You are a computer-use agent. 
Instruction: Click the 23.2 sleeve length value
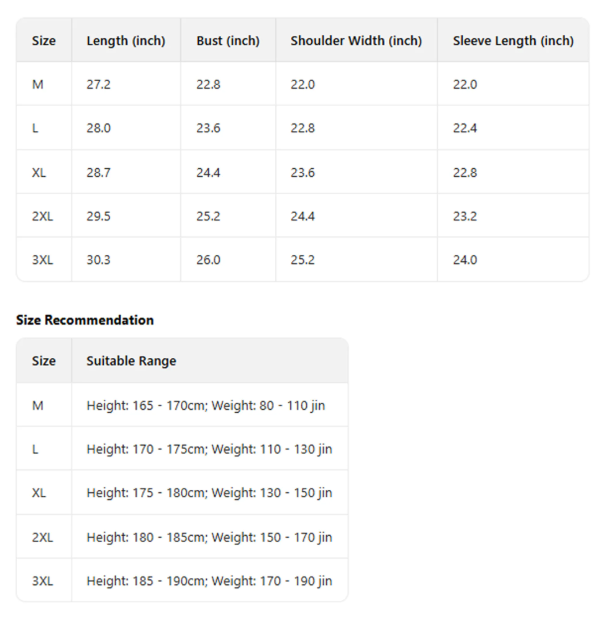[x=465, y=216]
